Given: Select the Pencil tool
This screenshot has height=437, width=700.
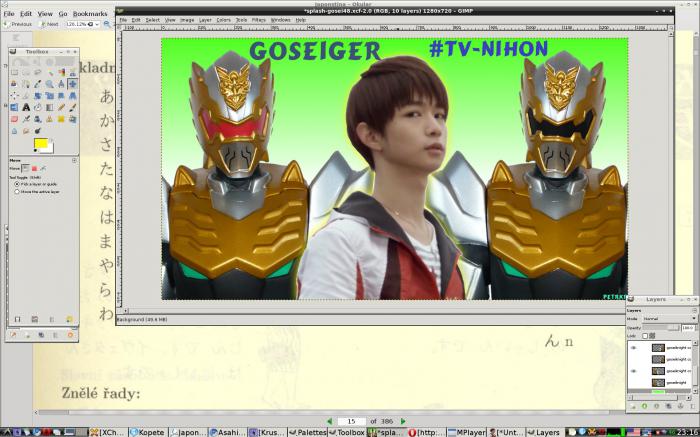Looking at the screenshot, I should click(61, 107).
